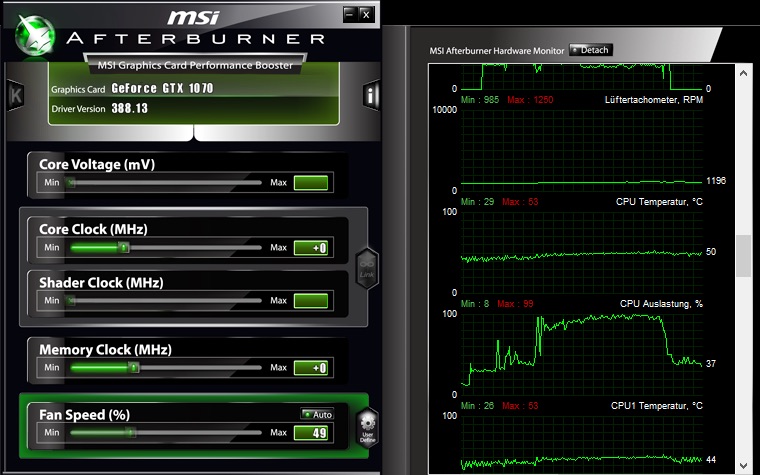Click the monitor scrollbar down arrow

744,467
